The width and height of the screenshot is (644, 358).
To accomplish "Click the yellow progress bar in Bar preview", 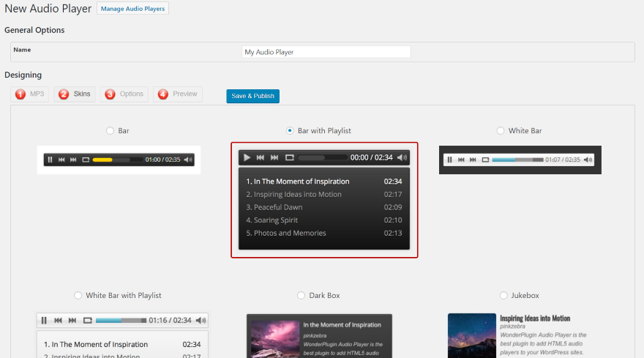I will (102, 160).
